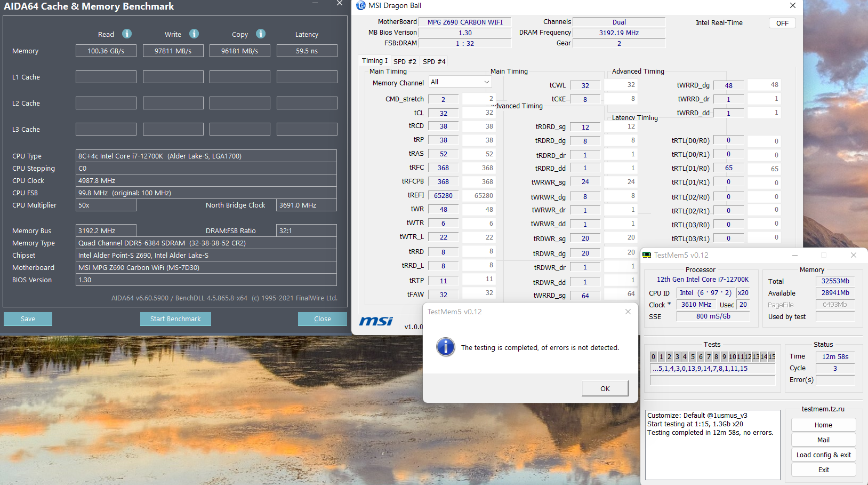Switch to the SPD #4 tab
868x485 pixels.
[434, 61]
